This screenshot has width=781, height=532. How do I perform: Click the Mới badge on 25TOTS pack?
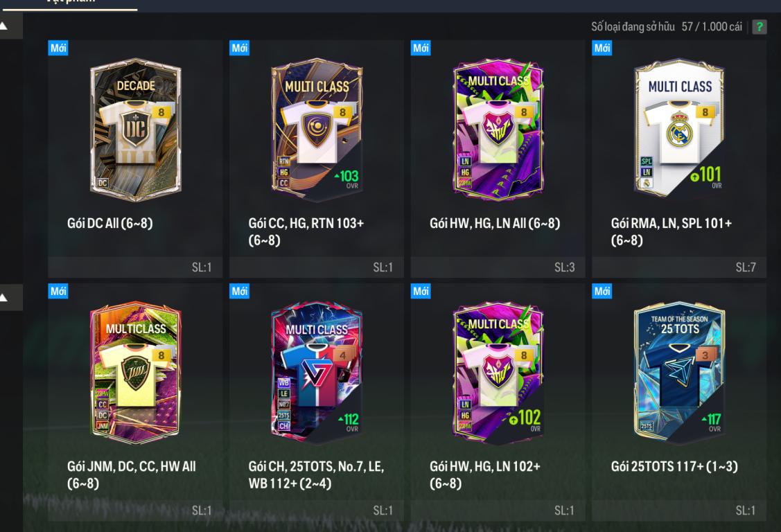(x=602, y=291)
